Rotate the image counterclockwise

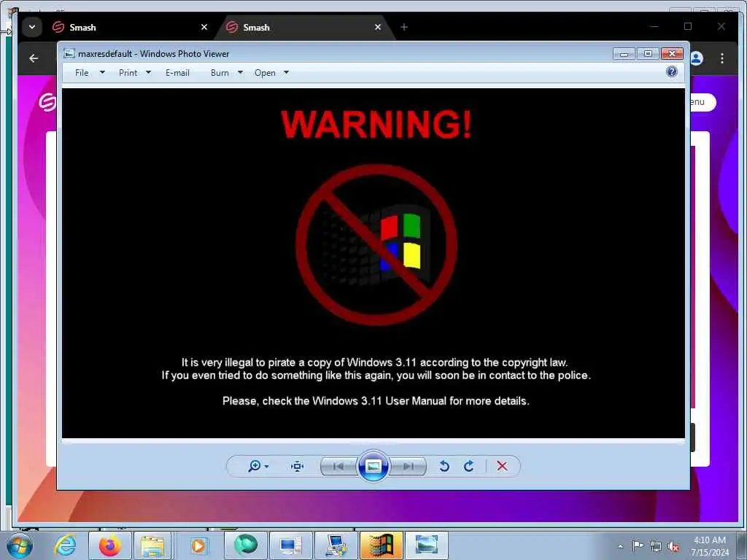click(x=444, y=466)
